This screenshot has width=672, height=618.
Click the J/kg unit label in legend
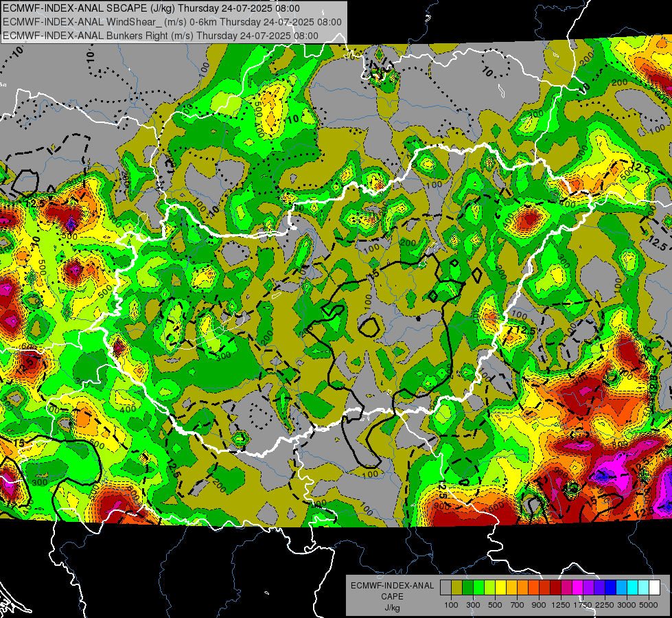(x=392, y=608)
